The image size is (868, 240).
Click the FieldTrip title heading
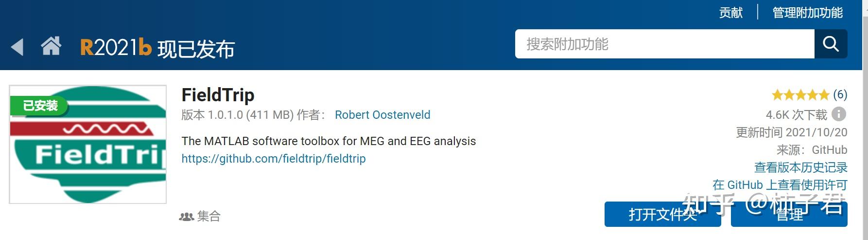[x=218, y=95]
